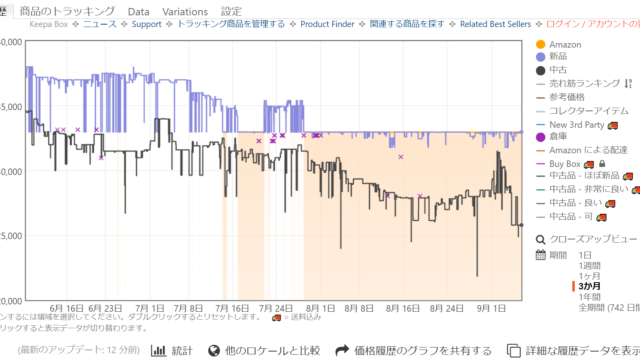Click truck icon beside Buy Box
This screenshot has width=640, height=360.
coord(589,164)
